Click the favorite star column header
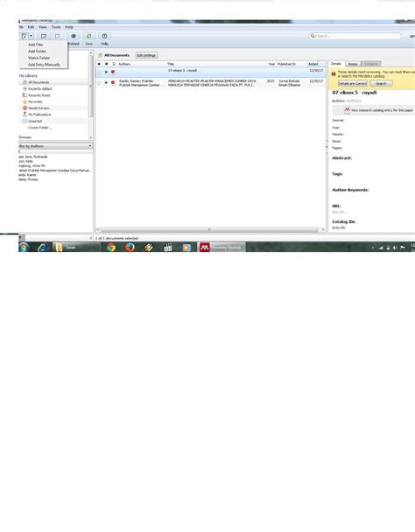 pos(99,64)
